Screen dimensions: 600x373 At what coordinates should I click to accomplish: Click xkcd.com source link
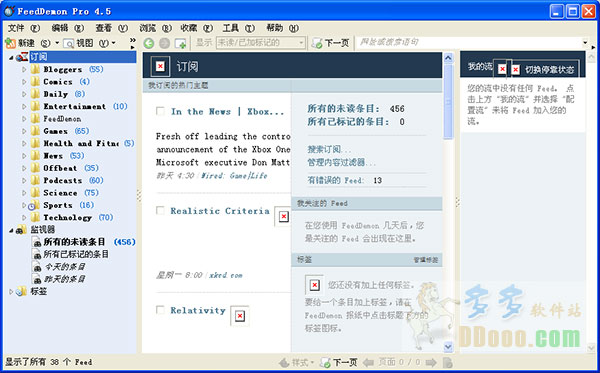[x=225, y=275]
